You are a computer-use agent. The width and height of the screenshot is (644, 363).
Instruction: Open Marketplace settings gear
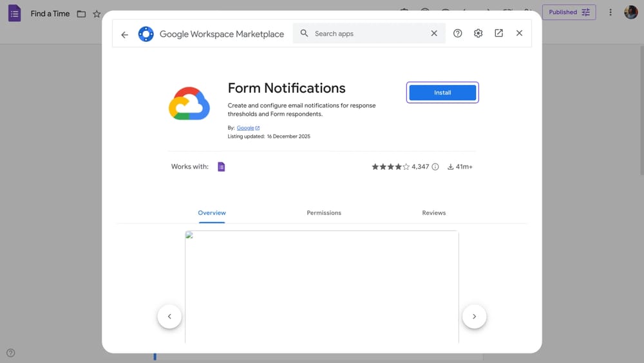pyautogui.click(x=478, y=33)
